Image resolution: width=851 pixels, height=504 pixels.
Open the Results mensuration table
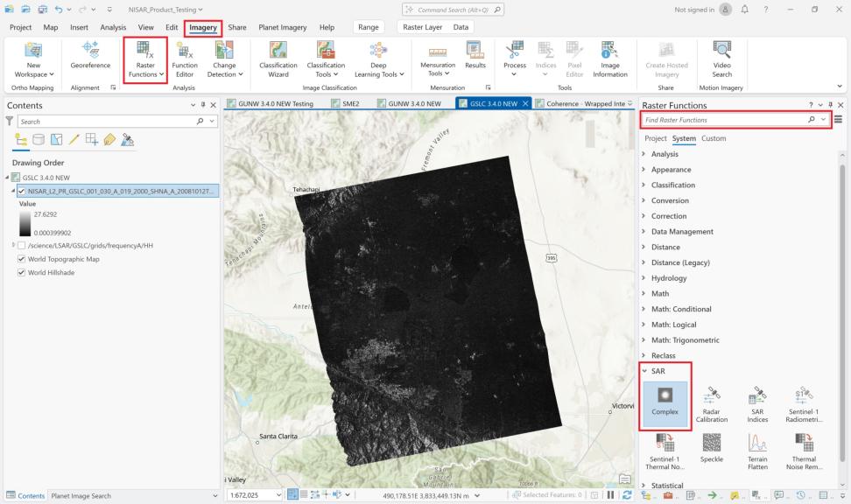coord(475,55)
